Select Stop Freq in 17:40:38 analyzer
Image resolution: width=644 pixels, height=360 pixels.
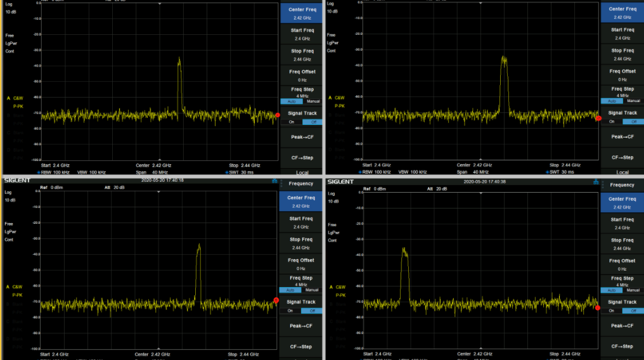point(622,244)
